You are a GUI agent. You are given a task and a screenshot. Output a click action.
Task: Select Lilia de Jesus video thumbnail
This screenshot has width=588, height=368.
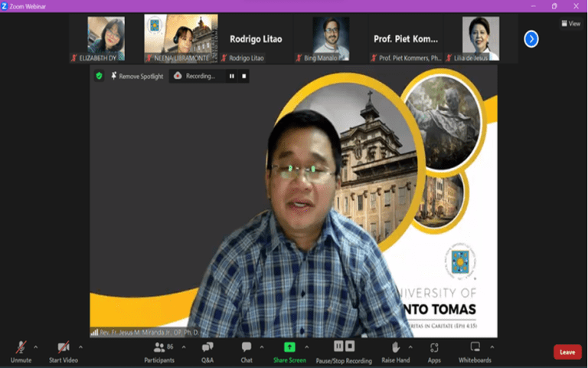tap(481, 38)
